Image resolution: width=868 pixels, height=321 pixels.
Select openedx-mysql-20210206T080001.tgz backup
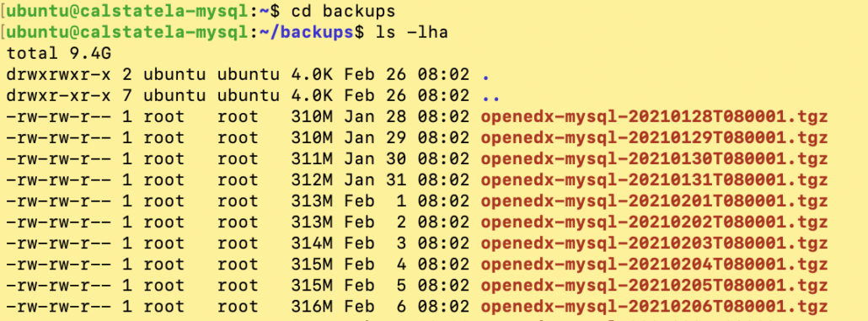click(x=654, y=307)
